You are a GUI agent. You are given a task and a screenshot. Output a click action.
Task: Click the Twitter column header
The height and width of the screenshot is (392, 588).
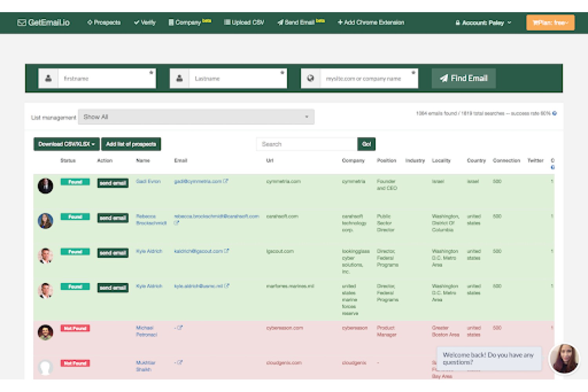535,161
